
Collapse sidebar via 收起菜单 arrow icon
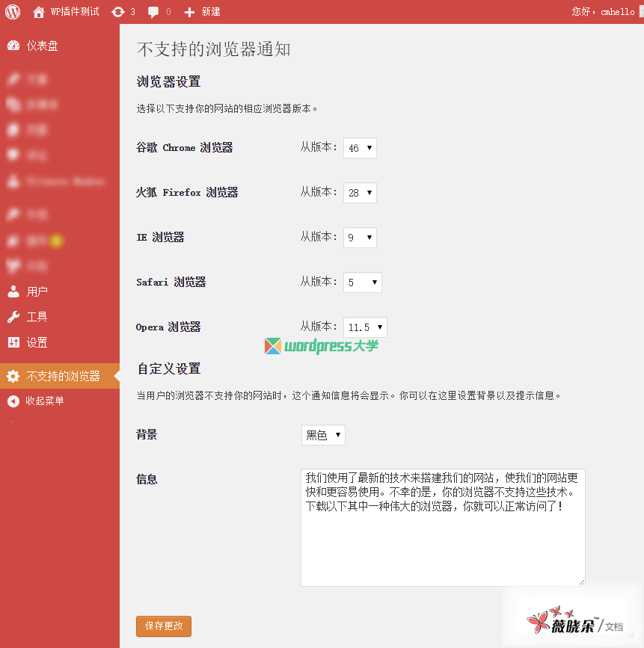click(14, 401)
